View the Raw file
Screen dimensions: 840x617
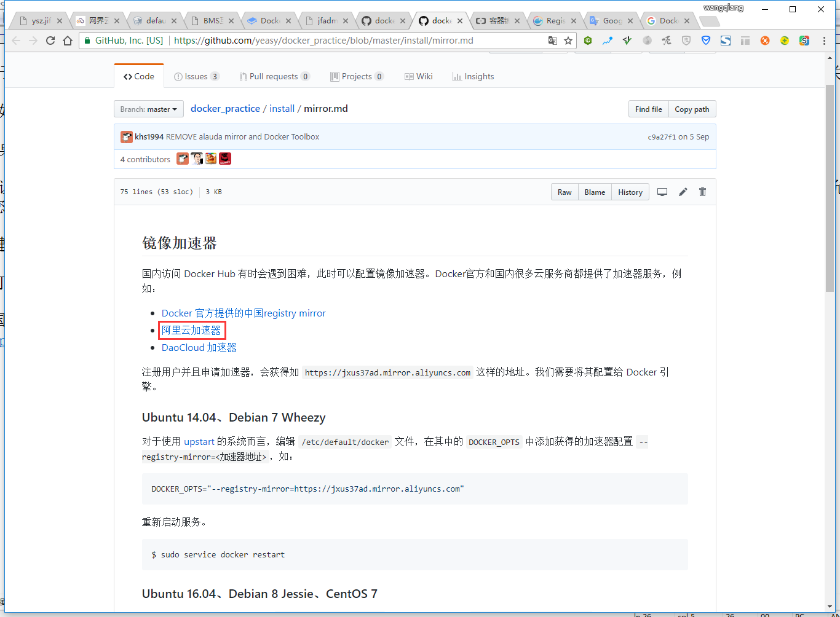click(x=565, y=192)
